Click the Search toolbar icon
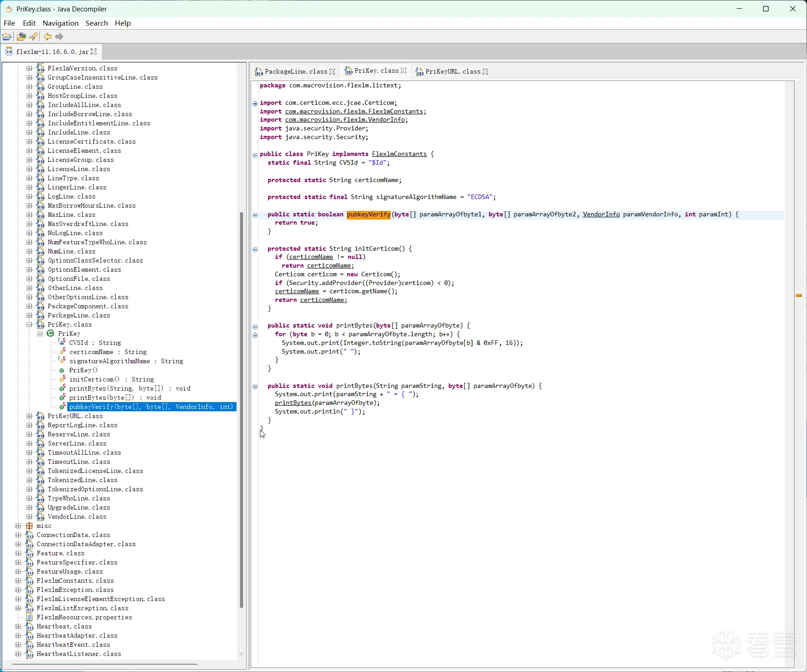The width and height of the screenshot is (807, 672). click(33, 37)
